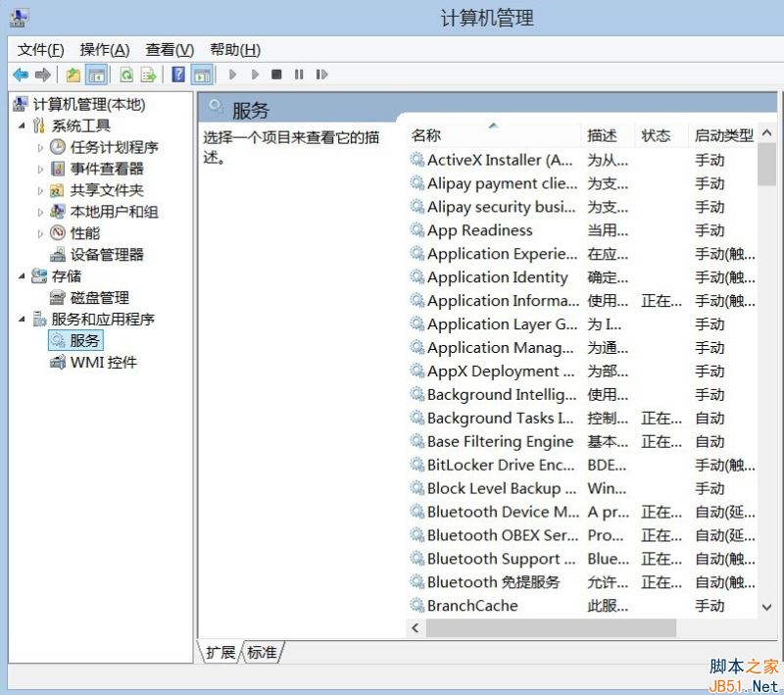The height and width of the screenshot is (695, 784).
Task: Open the 帮助(H) menu
Action: tap(235, 49)
